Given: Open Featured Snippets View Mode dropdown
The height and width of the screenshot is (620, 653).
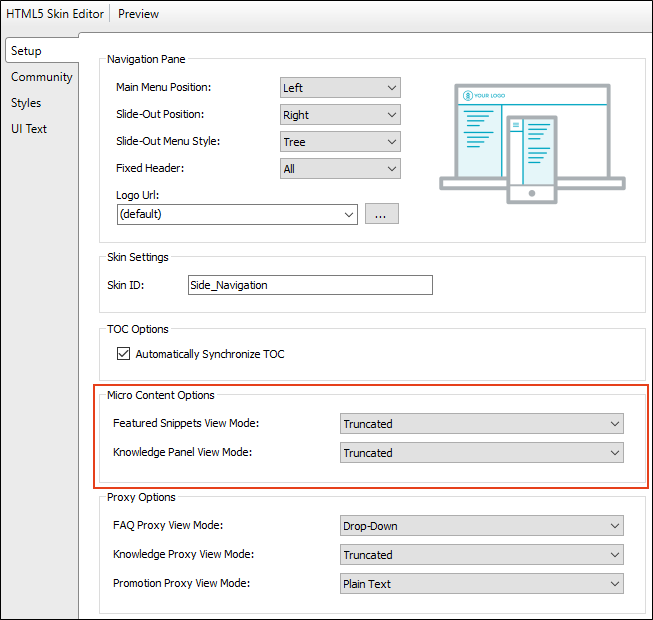Looking at the screenshot, I should point(481,424).
